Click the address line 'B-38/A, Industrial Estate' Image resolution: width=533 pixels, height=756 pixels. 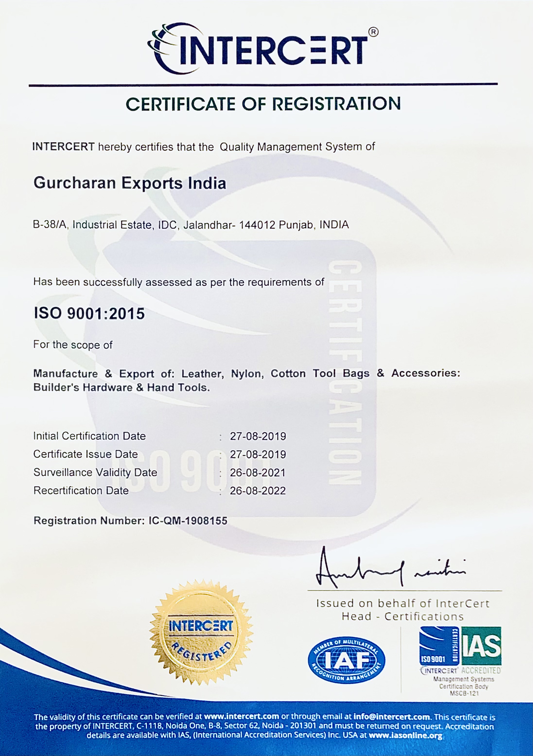tap(191, 225)
